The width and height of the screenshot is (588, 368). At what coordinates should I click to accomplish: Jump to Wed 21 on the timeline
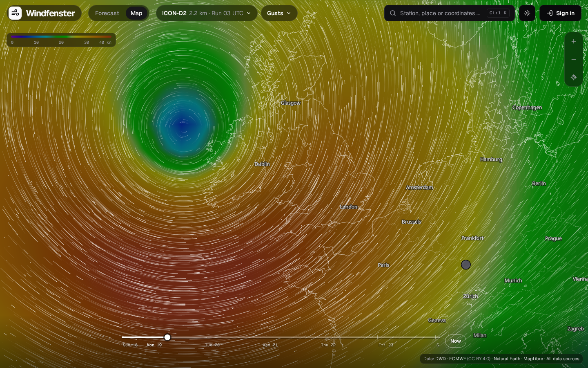(270, 345)
